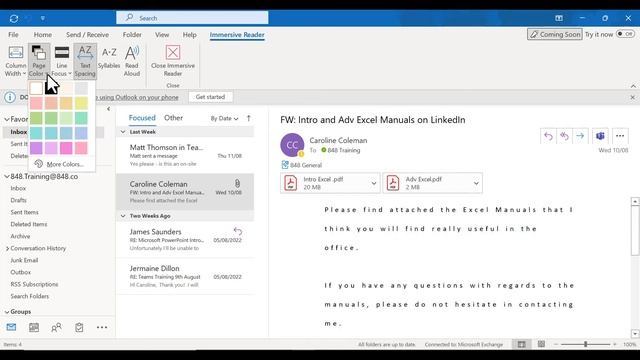Click the Get started button
Image resolution: width=640 pixels, height=360 pixels.
[210, 97]
